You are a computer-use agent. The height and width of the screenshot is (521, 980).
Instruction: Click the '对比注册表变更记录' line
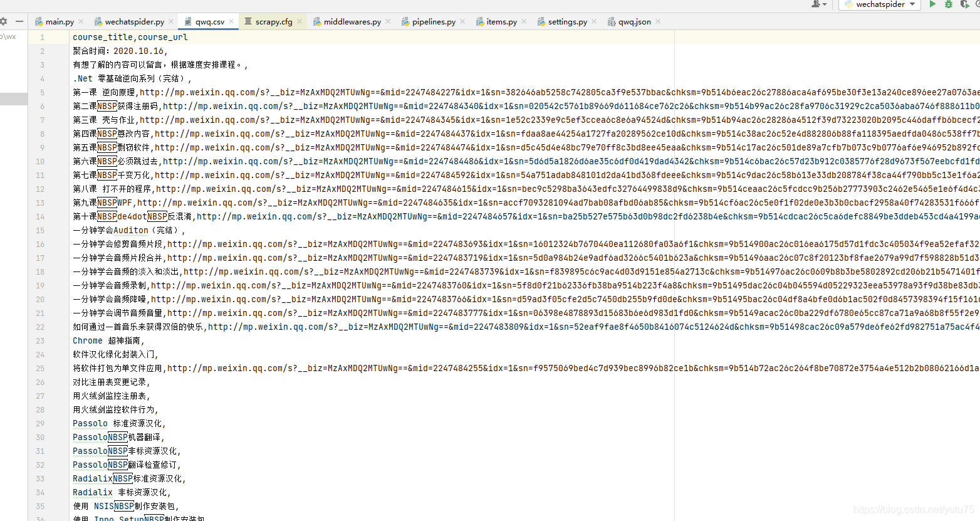click(112, 382)
